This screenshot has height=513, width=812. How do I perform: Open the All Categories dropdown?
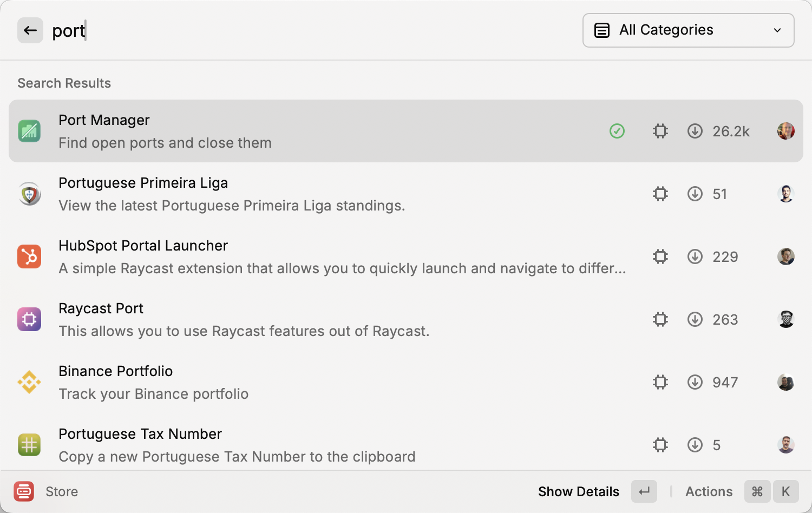pyautogui.click(x=687, y=30)
